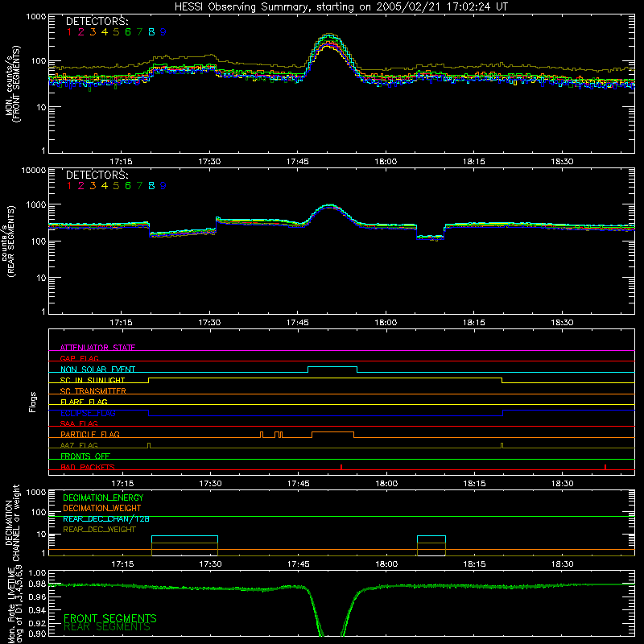Click the DECIMATION_ENERGY legend entry

point(103,497)
